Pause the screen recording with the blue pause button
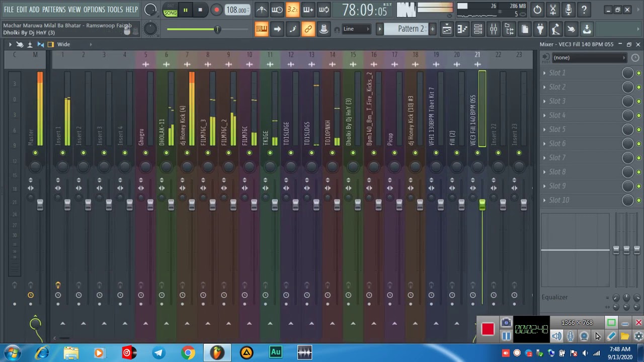This screenshot has height=362, width=644. click(x=506, y=336)
